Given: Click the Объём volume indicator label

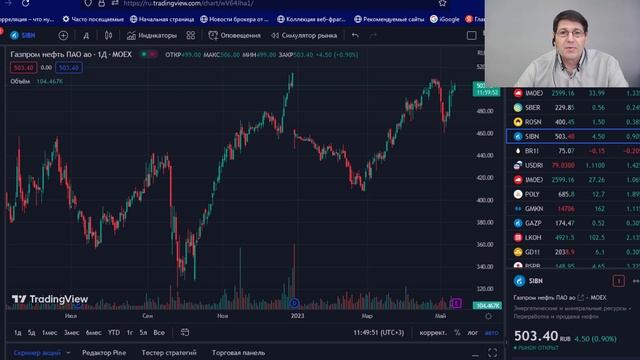Looking at the screenshot, I should (x=20, y=81).
